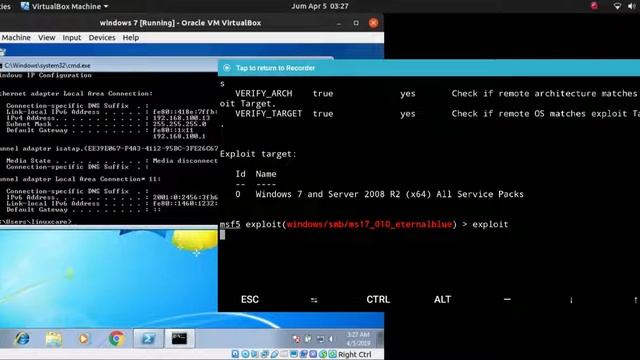This screenshot has height=360, width=640.
Task: Open the VirtualBox Machine app menu dropdown
Action: pos(65,6)
